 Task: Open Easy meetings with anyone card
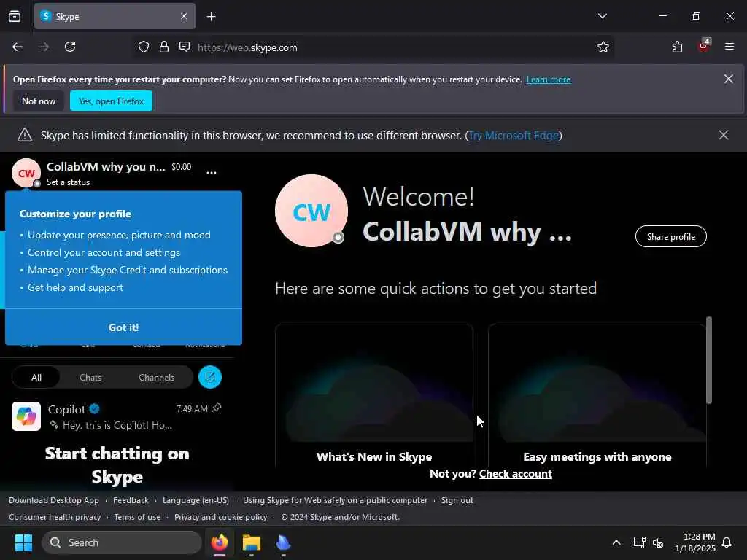tap(597, 395)
